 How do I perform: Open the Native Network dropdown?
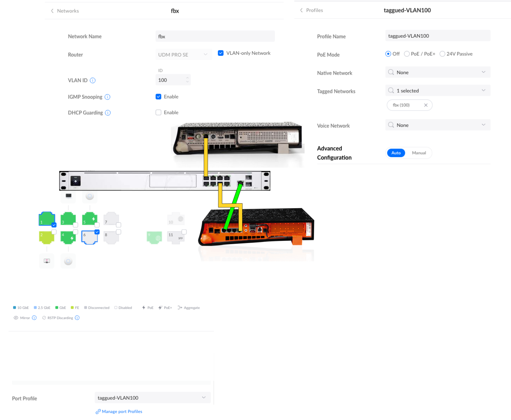437,72
